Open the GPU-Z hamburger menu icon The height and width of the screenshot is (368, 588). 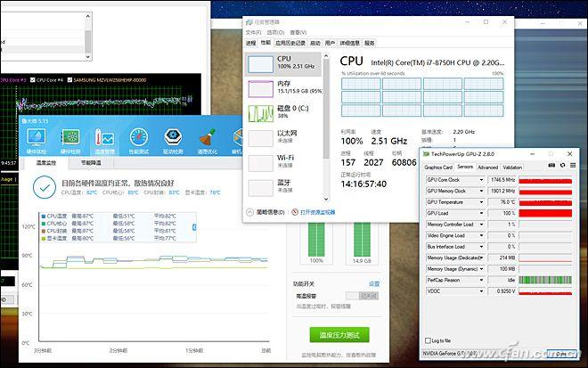point(573,165)
